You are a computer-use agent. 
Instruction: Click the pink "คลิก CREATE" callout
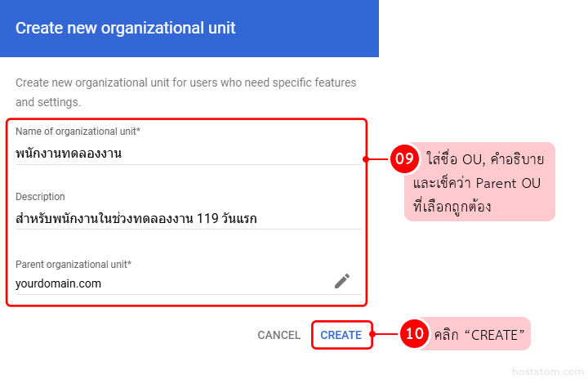[482, 334]
